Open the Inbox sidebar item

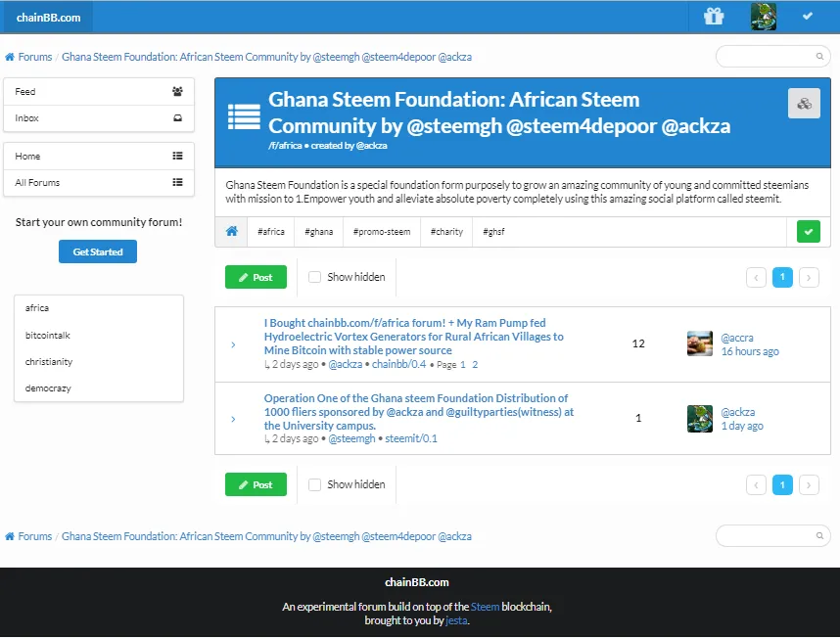(x=99, y=117)
